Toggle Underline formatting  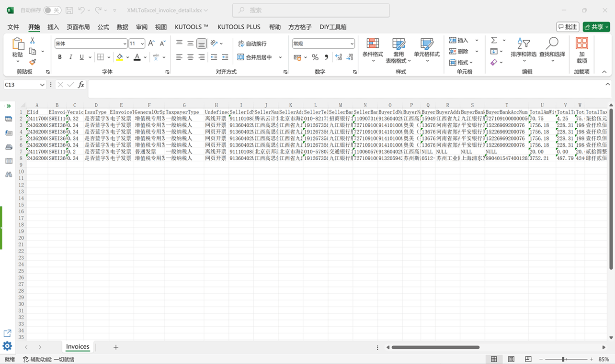click(82, 57)
